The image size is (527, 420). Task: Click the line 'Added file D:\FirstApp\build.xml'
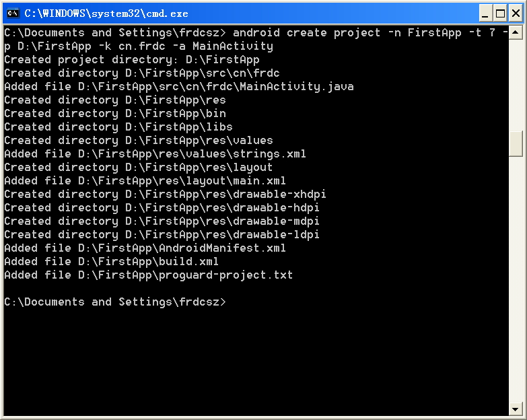pos(111,261)
